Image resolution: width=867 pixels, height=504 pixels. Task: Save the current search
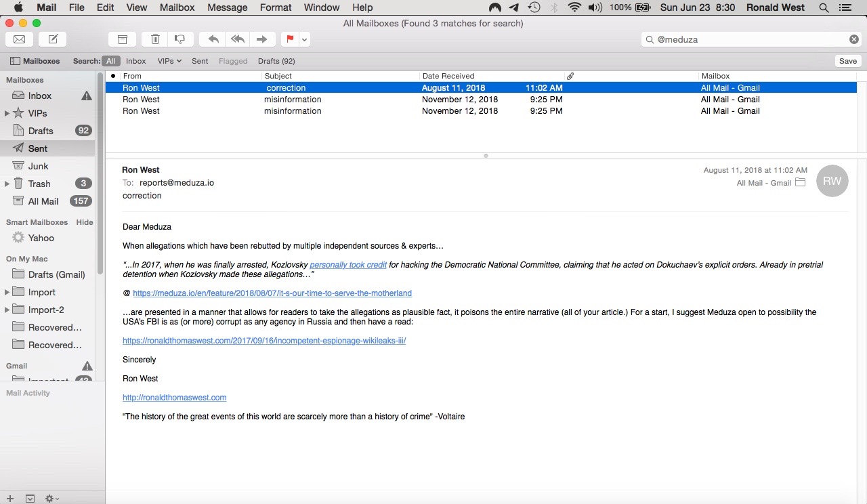click(848, 61)
